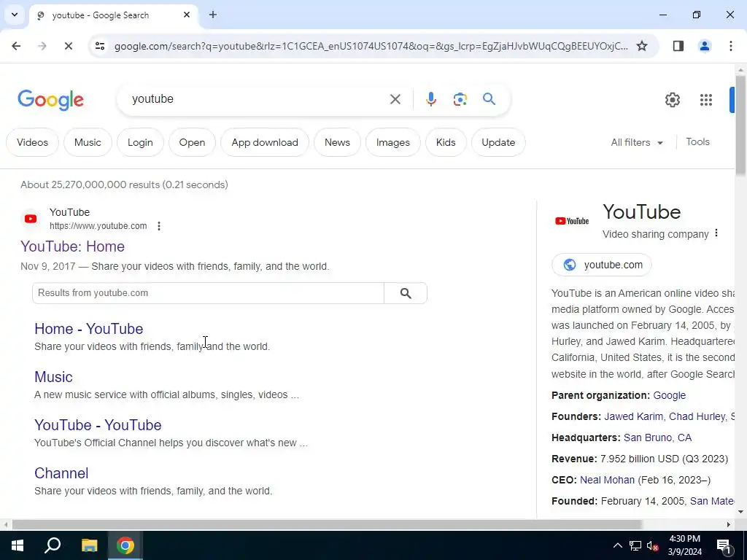Click the youtube.com website chip
Screen dimensions: 747x560
point(602,265)
